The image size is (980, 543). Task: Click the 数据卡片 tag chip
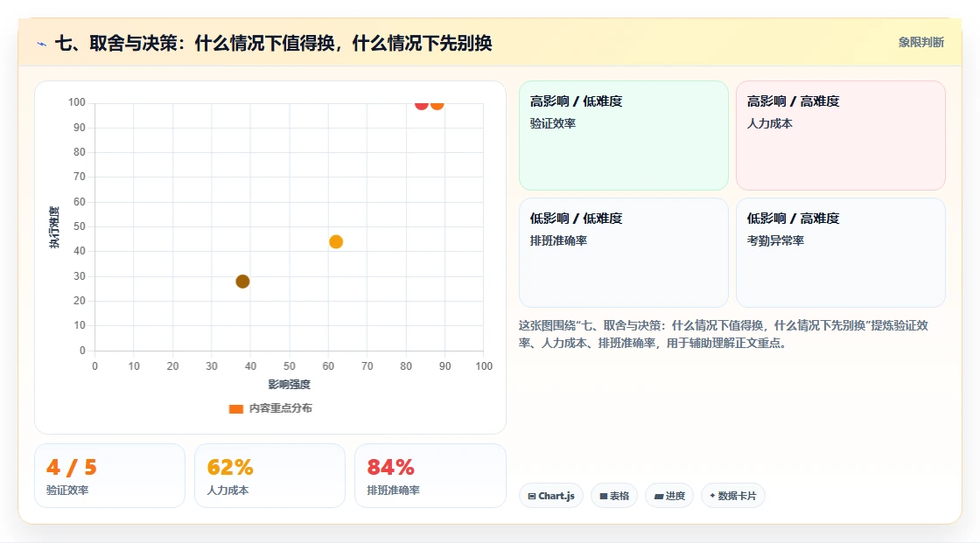733,496
